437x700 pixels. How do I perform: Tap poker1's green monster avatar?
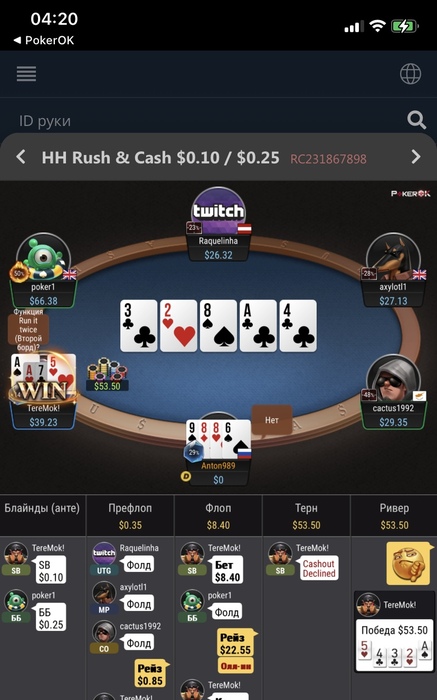43,256
